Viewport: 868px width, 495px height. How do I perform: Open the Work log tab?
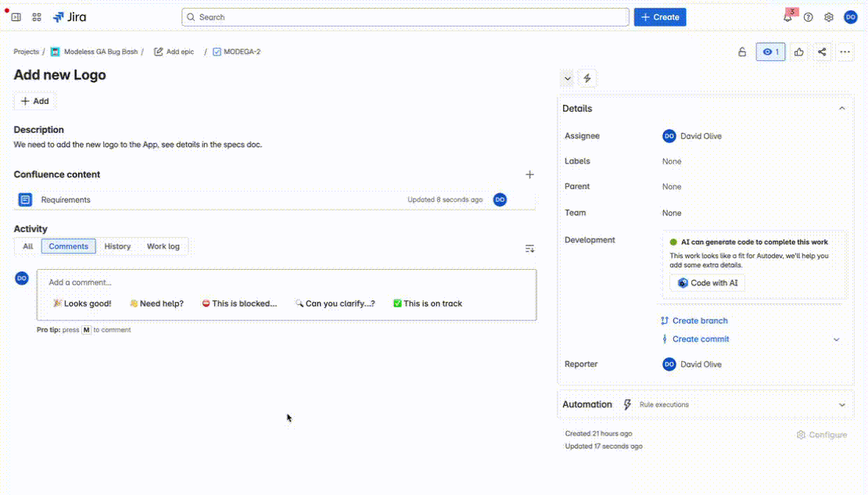[163, 246]
